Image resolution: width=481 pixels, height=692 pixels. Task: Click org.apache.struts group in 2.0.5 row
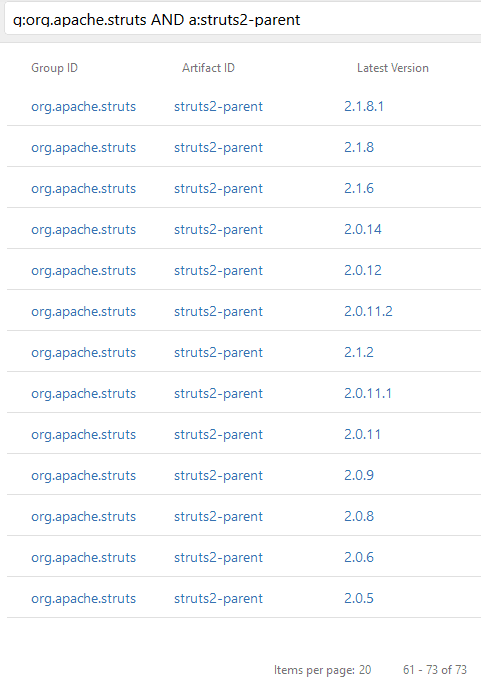pyautogui.click(x=83, y=599)
